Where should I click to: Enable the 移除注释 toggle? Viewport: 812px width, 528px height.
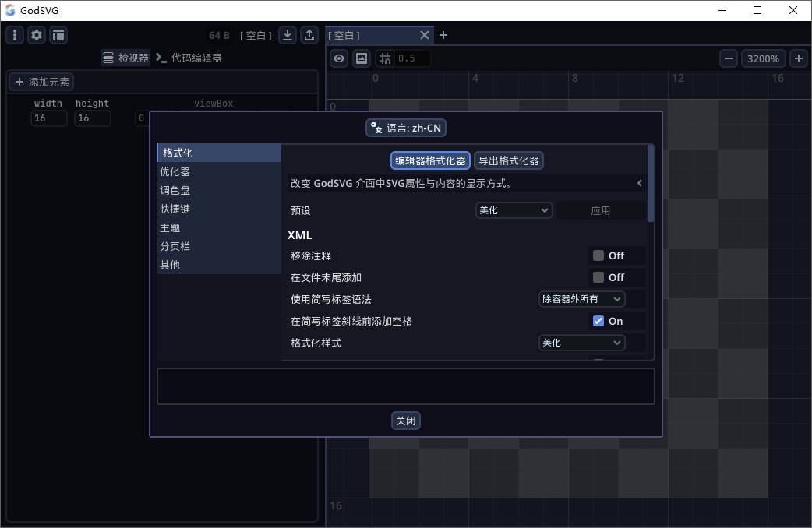(598, 255)
